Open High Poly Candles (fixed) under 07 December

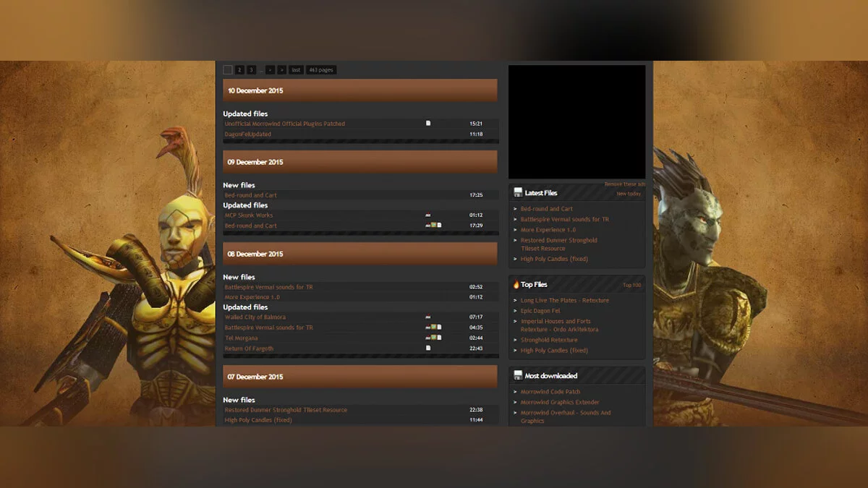click(x=258, y=420)
